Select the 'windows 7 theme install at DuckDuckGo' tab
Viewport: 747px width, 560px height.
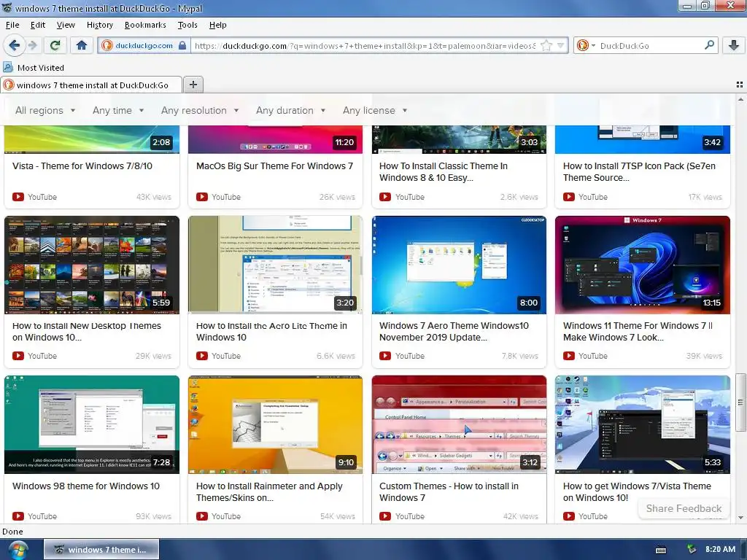pos(91,85)
